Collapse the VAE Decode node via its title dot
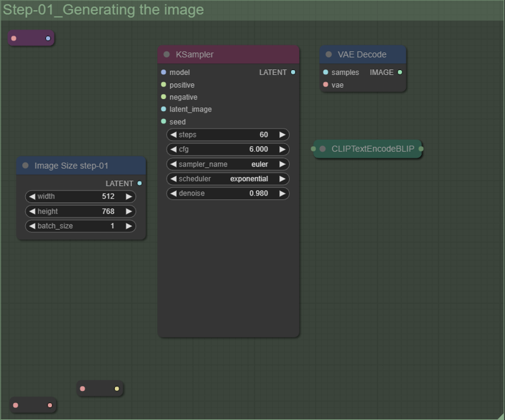Viewport: 505px width, 420px height. [328, 54]
